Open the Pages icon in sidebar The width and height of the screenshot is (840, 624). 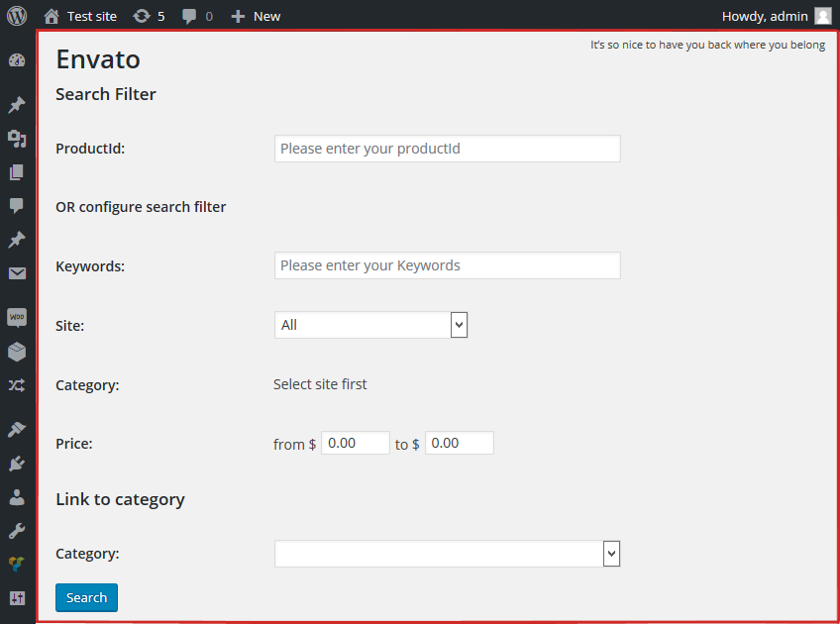click(x=17, y=172)
